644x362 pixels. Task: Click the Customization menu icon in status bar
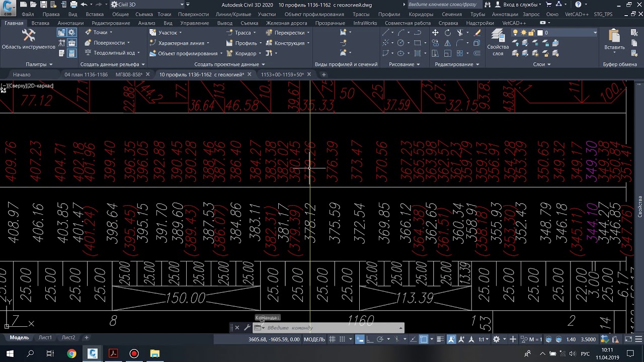(638, 339)
